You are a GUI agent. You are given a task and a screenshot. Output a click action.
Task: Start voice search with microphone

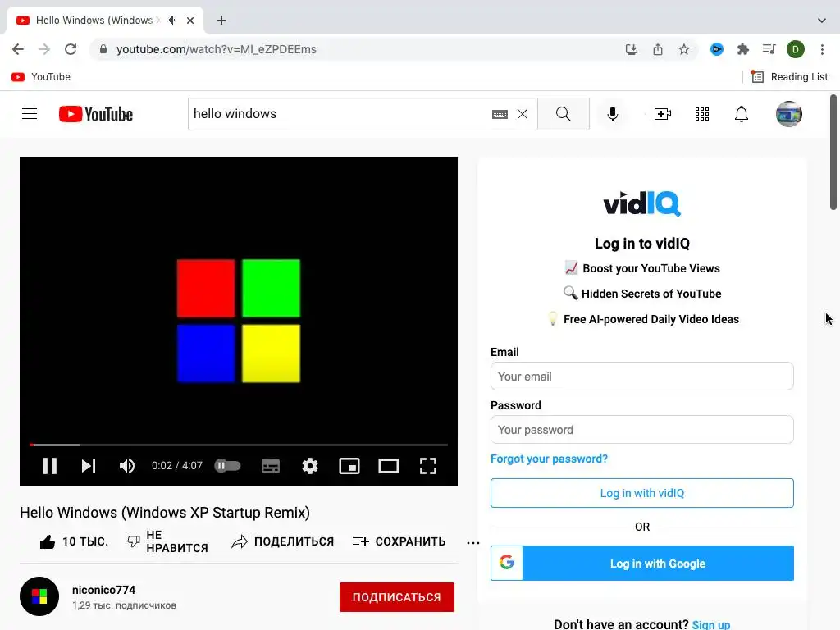tap(613, 113)
